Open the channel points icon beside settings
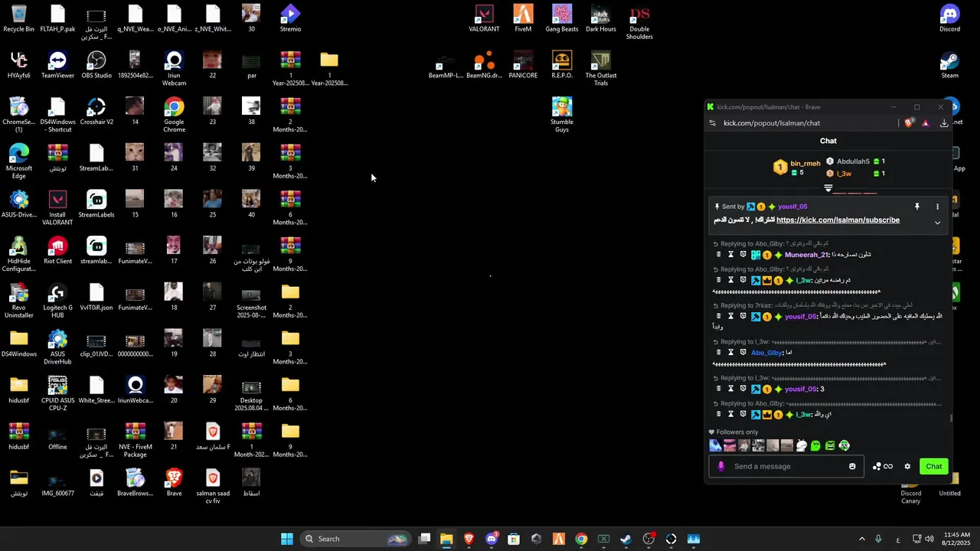Image resolution: width=980 pixels, height=551 pixels. [x=877, y=467]
